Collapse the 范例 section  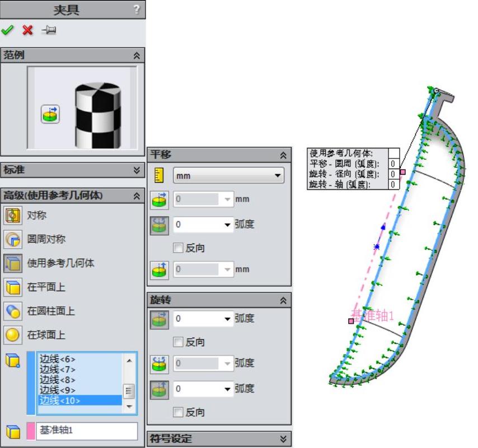[137, 55]
